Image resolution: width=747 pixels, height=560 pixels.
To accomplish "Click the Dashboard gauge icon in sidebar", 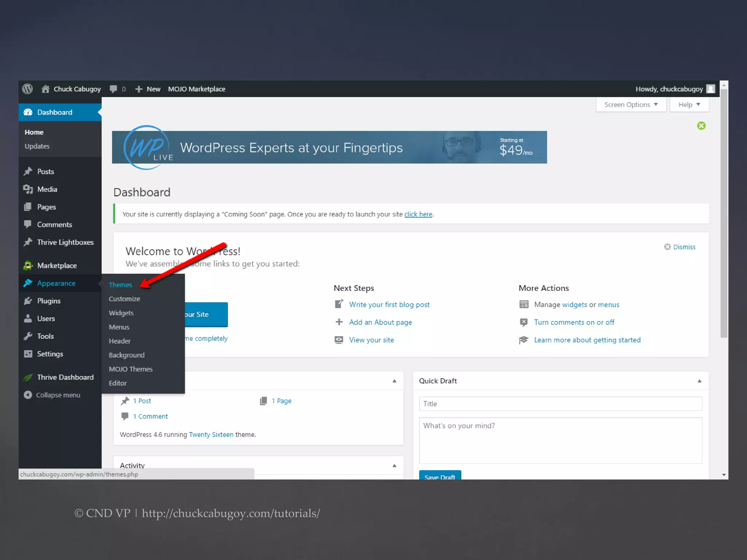I will pos(28,112).
